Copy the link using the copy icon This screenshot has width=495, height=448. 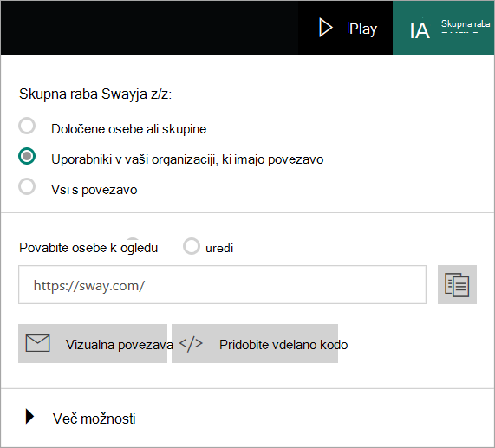pyautogui.click(x=457, y=285)
